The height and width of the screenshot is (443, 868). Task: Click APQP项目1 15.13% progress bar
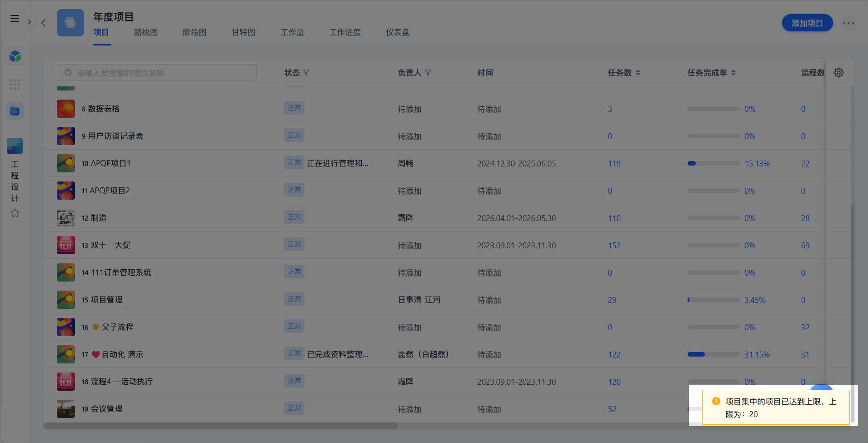(x=713, y=163)
